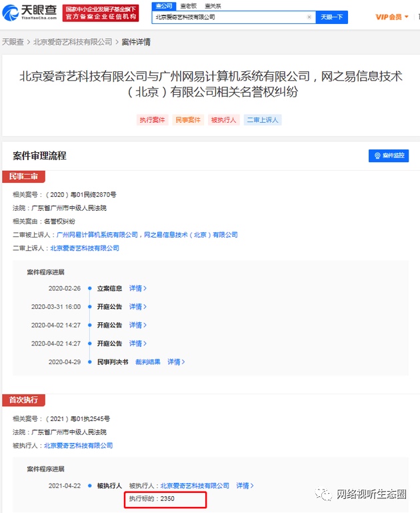Select the 查公司 search tab
This screenshot has height=513, width=420.
pyautogui.click(x=164, y=6)
